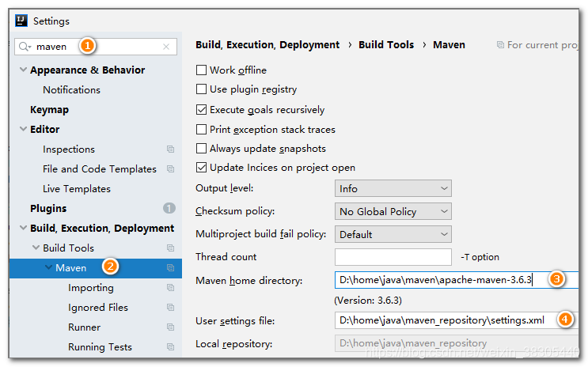Screen dimensions: 588x367
Task: Click project-level icon beside Runner
Action: [x=171, y=327]
